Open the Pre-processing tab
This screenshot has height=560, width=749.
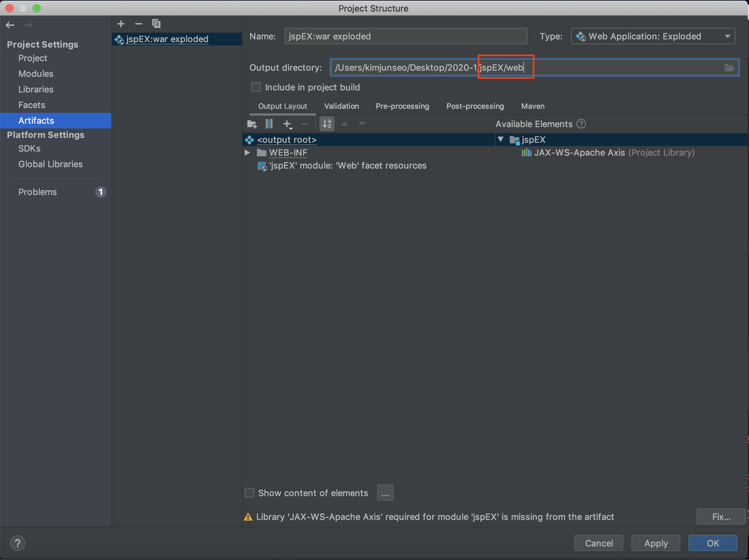(x=402, y=106)
